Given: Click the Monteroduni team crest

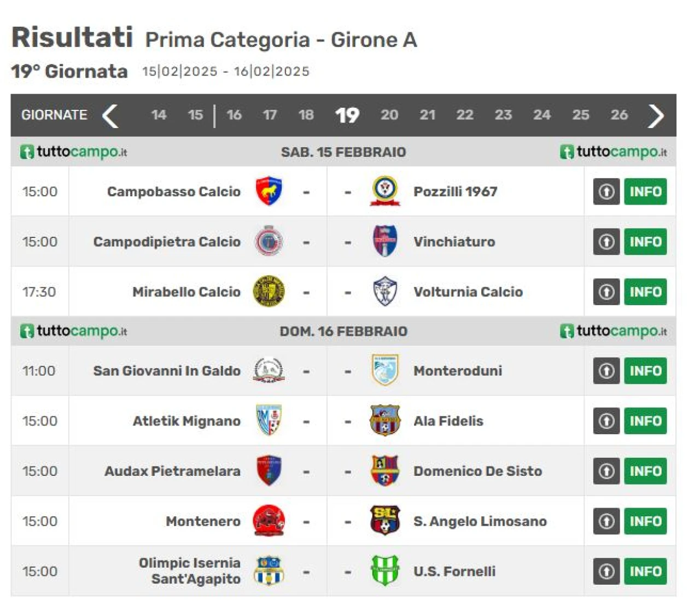Looking at the screenshot, I should pyautogui.click(x=385, y=370).
